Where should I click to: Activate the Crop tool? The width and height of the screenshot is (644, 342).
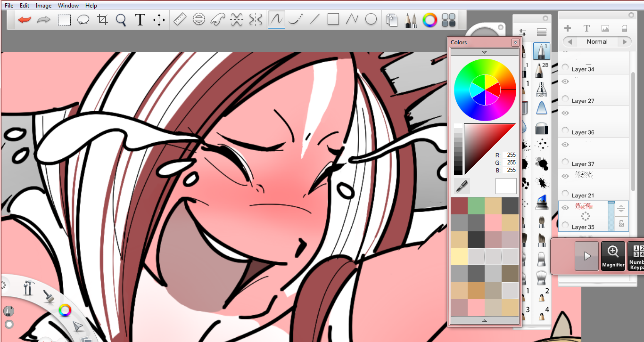[x=102, y=20]
